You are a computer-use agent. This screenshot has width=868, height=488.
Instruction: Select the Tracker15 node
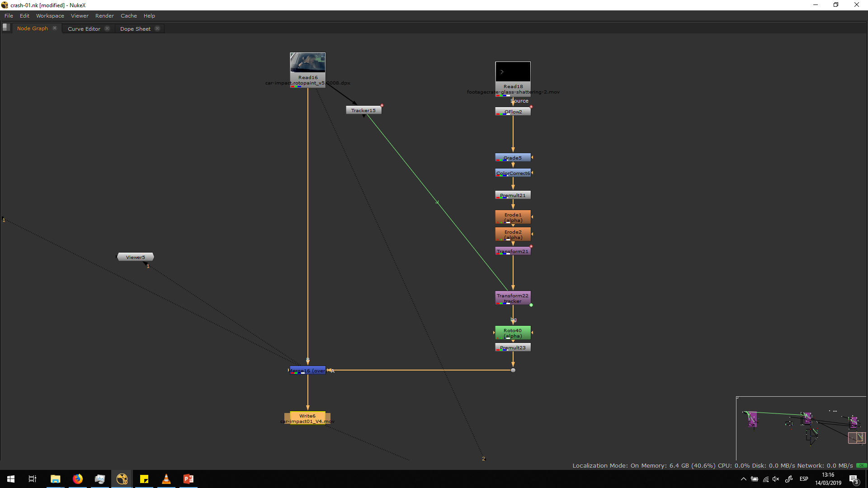(x=363, y=110)
